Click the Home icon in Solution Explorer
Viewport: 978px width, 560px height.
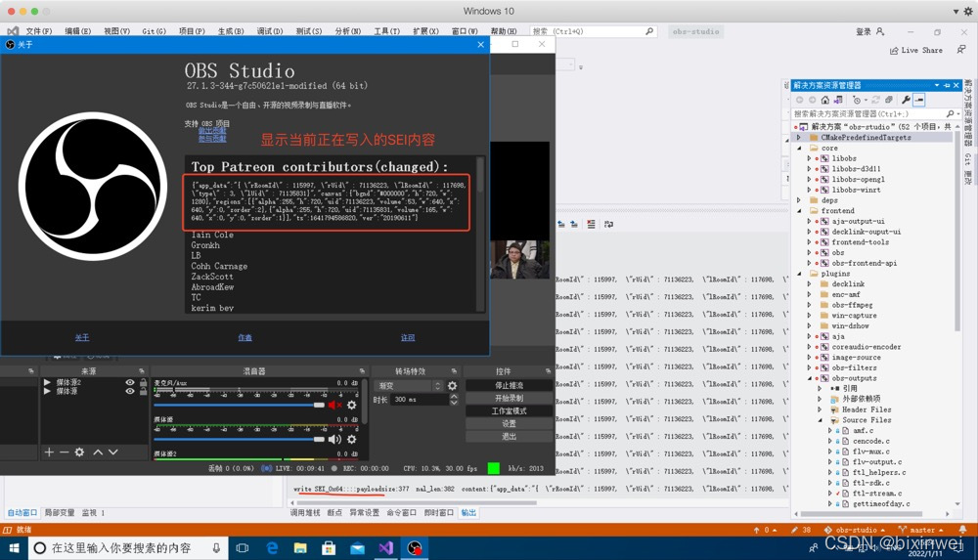tap(825, 100)
